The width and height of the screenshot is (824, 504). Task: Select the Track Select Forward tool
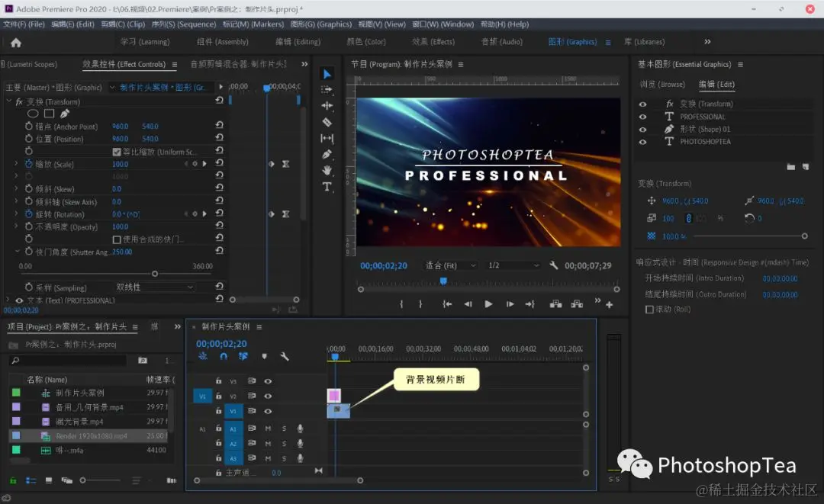(x=327, y=90)
